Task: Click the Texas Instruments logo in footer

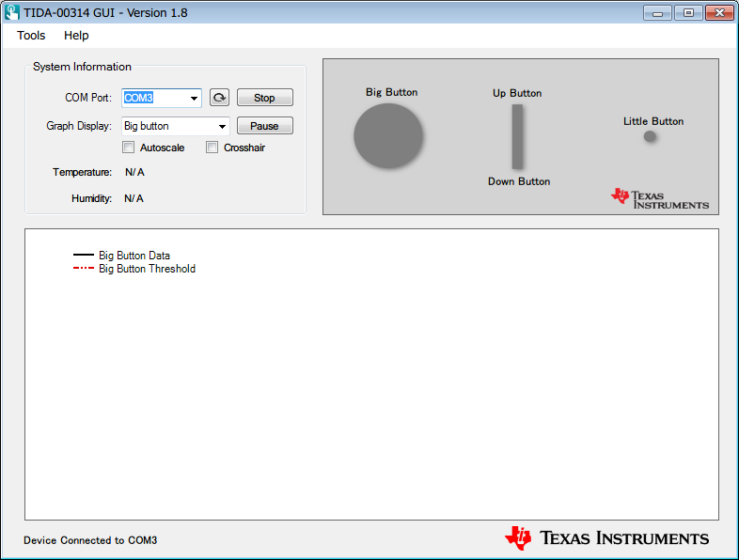Action: coord(607,537)
